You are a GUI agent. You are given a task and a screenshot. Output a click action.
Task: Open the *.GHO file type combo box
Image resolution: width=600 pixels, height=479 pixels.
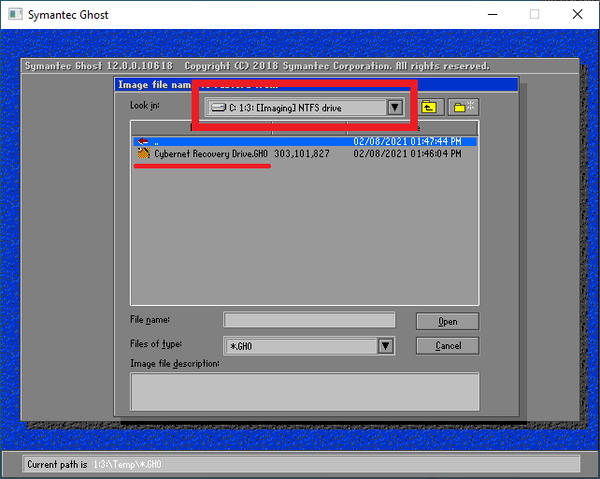[x=300, y=346]
